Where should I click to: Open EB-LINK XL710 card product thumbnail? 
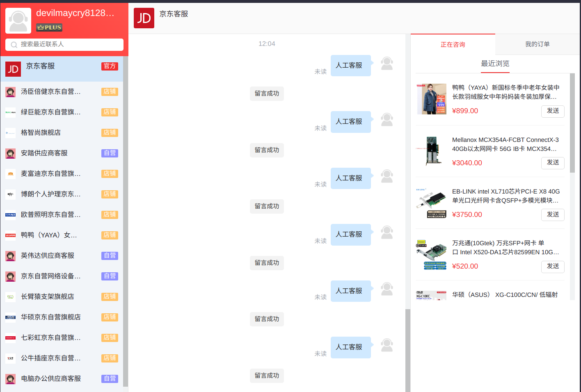pos(431,203)
